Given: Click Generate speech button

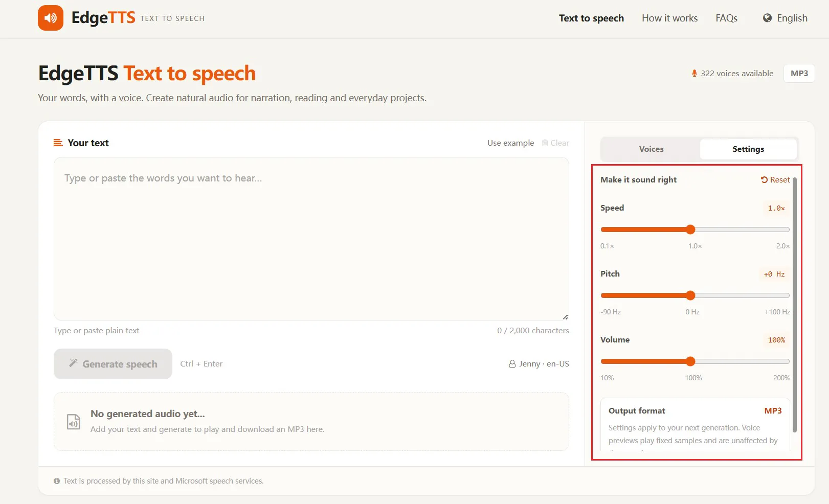Looking at the screenshot, I should (x=113, y=364).
